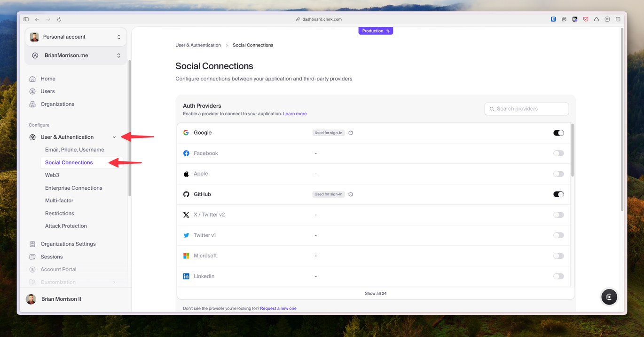Click the Organizations sidebar icon
Image resolution: width=644 pixels, height=337 pixels.
click(32, 104)
